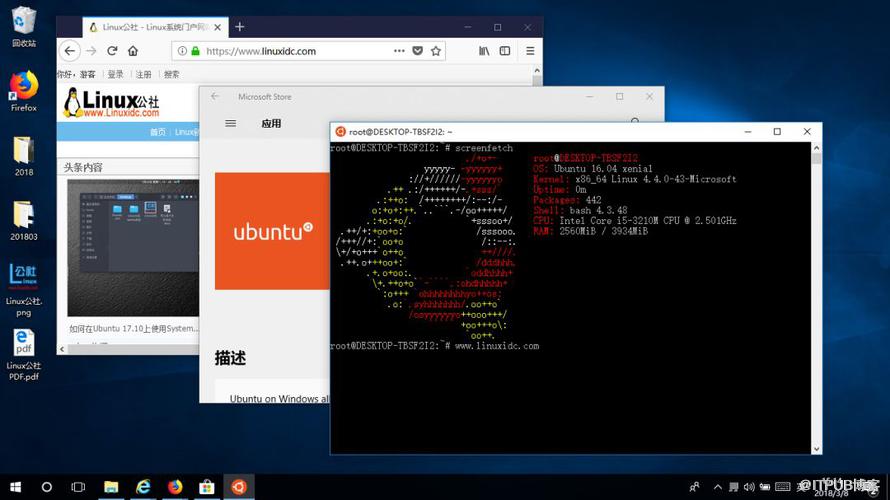The height and width of the screenshot is (500, 890).
Task: Open the touch keyboard icon in the tray
Action: click(783, 486)
